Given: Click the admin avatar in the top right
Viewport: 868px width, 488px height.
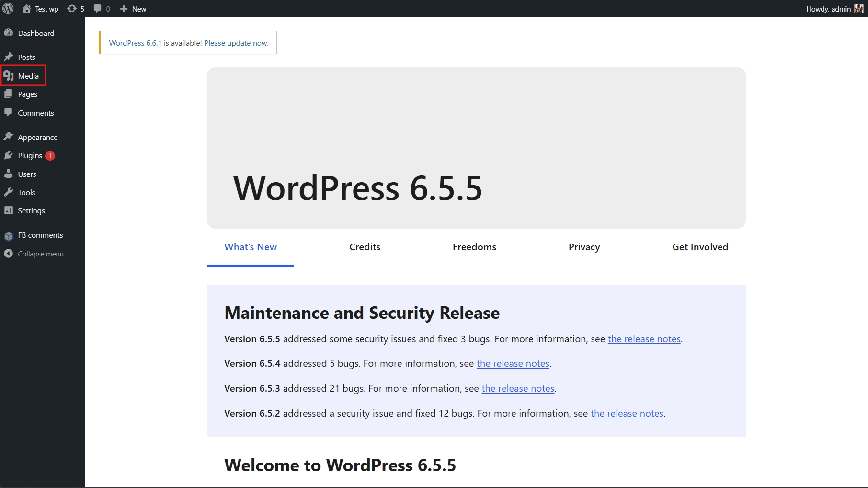Looking at the screenshot, I should point(860,8).
